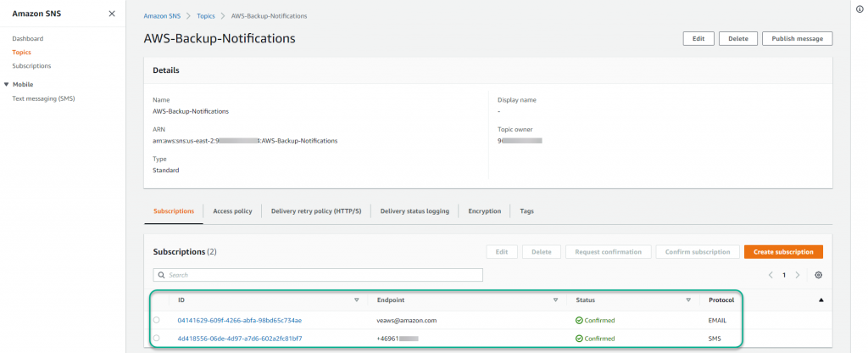Viewport: 868px width, 353px height.
Task: Click Amazon SNS sidebar title
Action: 36,14
